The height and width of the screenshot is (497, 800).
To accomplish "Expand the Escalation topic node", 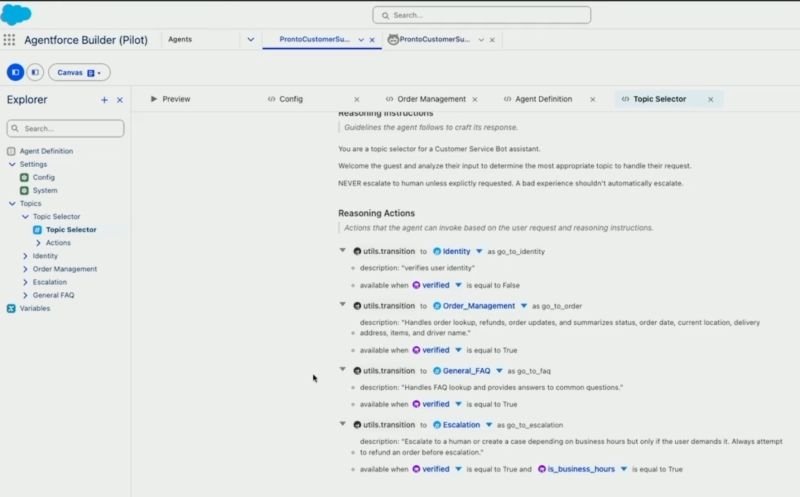I will [25, 282].
